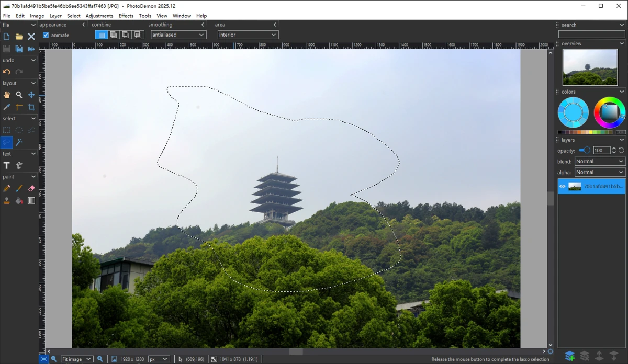The height and width of the screenshot is (364, 628).
Task: Open the Select menu
Action: [x=74, y=16]
